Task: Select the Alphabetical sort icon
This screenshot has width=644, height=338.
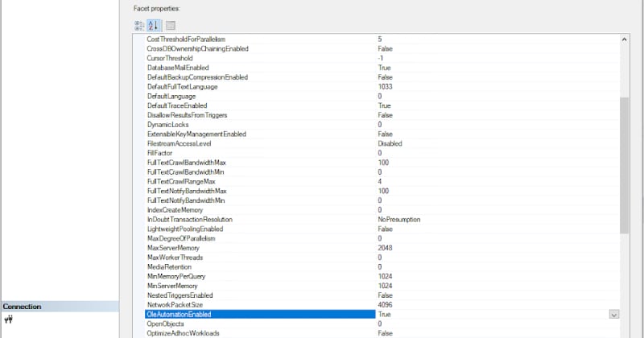Action: click(154, 26)
